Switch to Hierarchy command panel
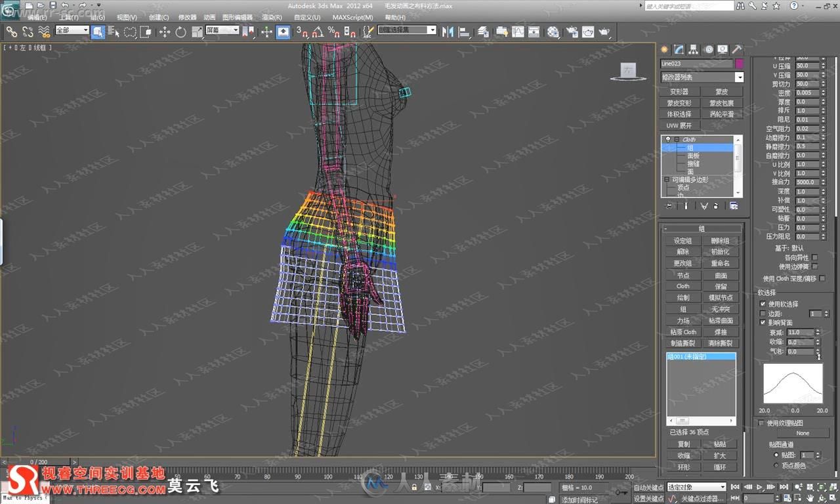This screenshot has width=840, height=504. click(694, 49)
